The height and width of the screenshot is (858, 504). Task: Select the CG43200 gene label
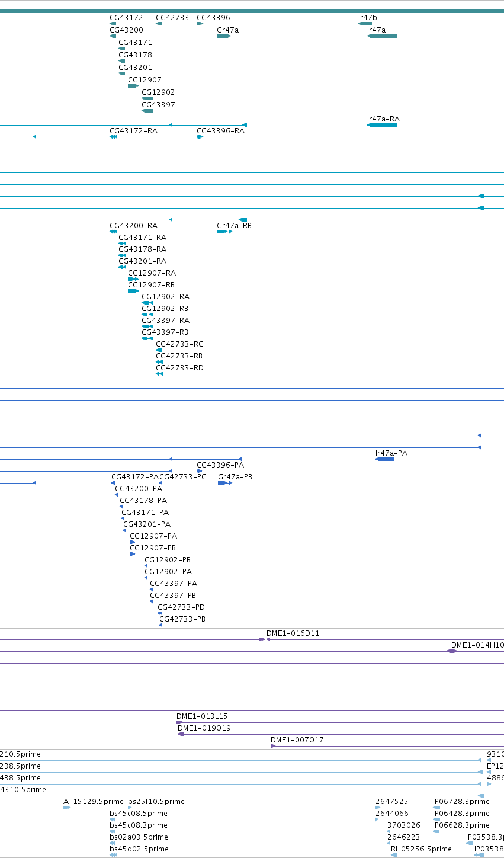(126, 30)
